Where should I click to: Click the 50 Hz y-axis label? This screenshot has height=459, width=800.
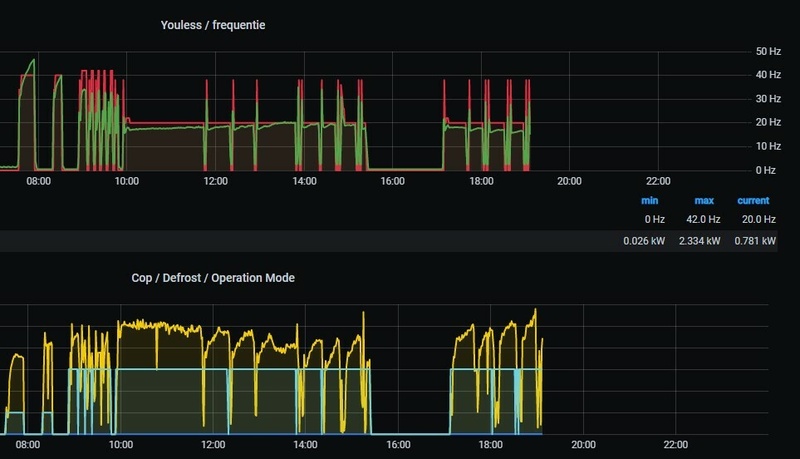(x=768, y=52)
